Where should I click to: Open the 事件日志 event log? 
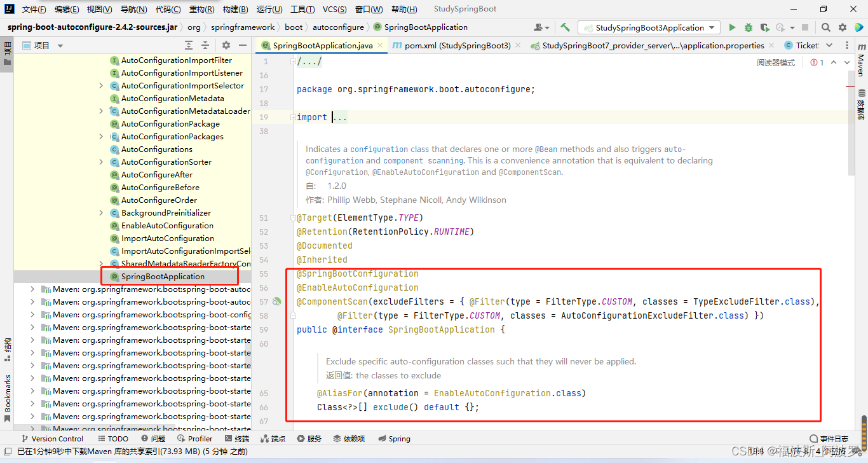[x=829, y=439]
